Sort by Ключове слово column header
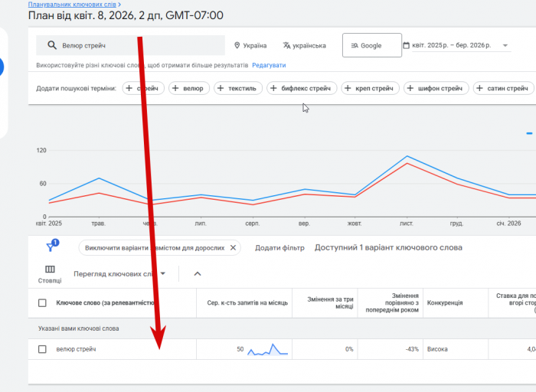The height and width of the screenshot is (392, 536). (x=105, y=302)
